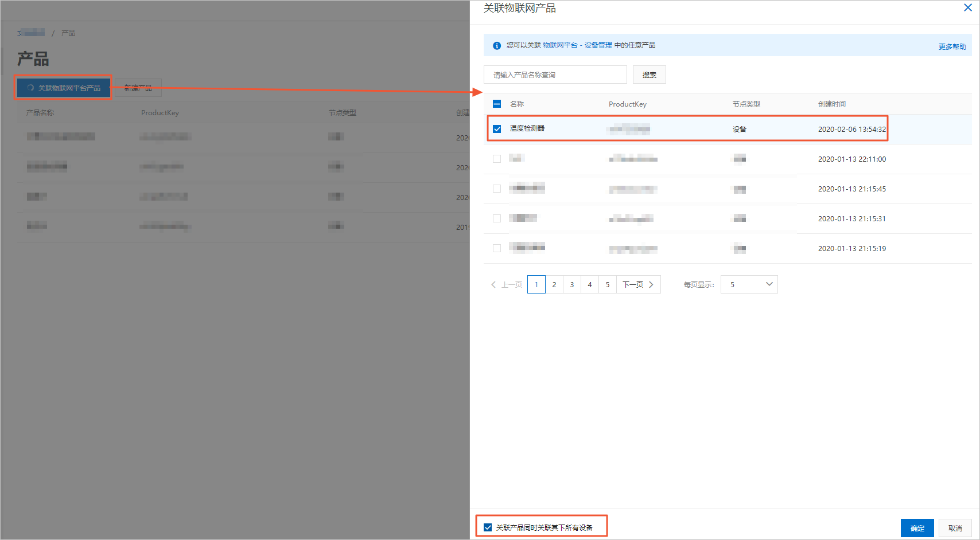Click the 搜索 button
The height and width of the screenshot is (540, 980).
coord(649,75)
